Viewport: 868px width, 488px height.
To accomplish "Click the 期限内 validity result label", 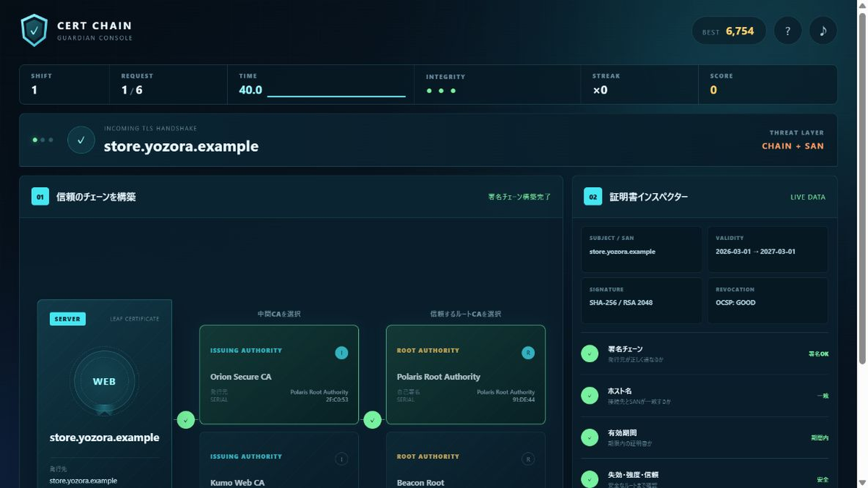I will click(x=820, y=438).
